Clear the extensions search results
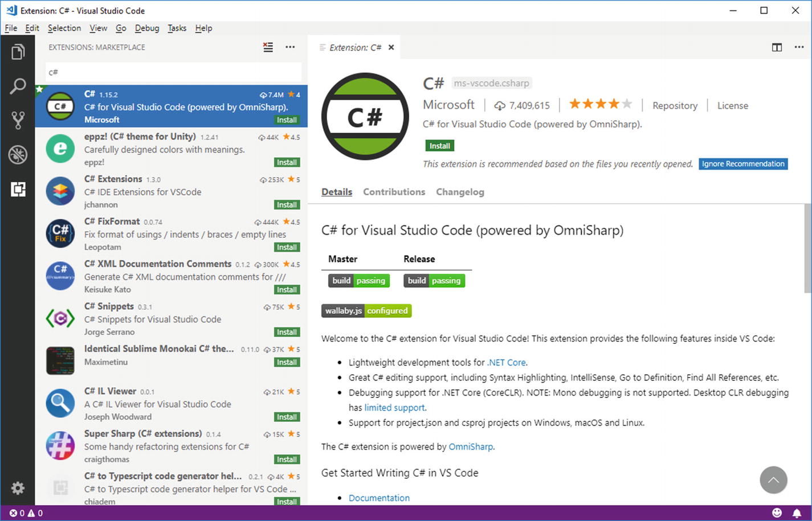 pyautogui.click(x=268, y=47)
